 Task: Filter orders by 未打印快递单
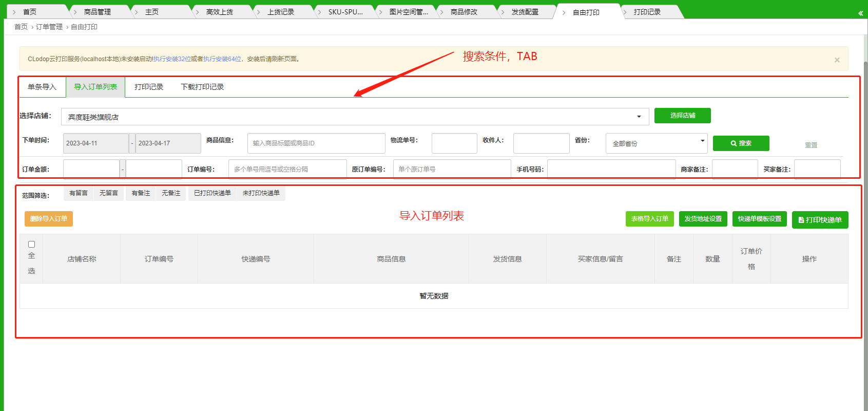[261, 193]
